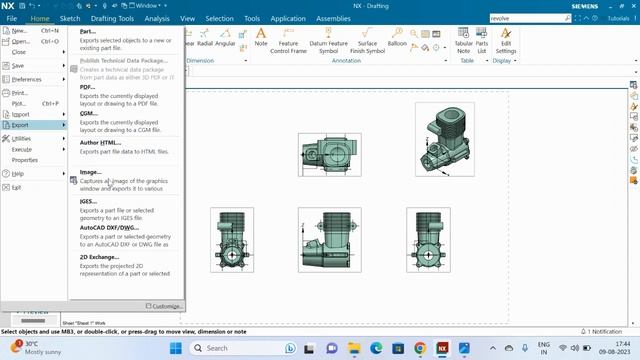
Task: Insert a Note annotation
Action: pos(261,37)
